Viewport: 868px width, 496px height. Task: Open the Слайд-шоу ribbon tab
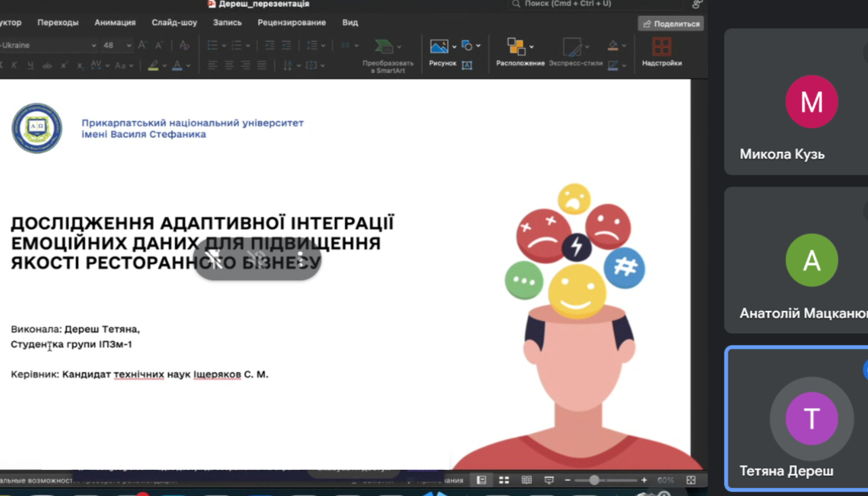pos(174,23)
